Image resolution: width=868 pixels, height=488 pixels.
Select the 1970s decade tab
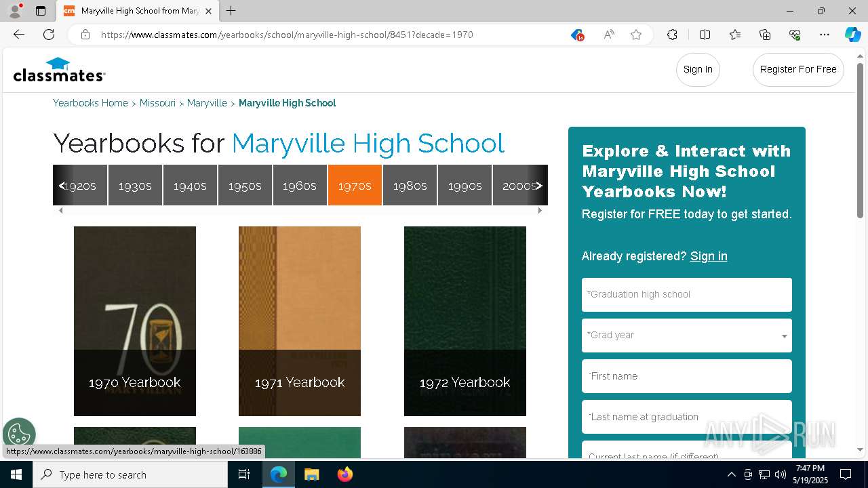coord(355,185)
